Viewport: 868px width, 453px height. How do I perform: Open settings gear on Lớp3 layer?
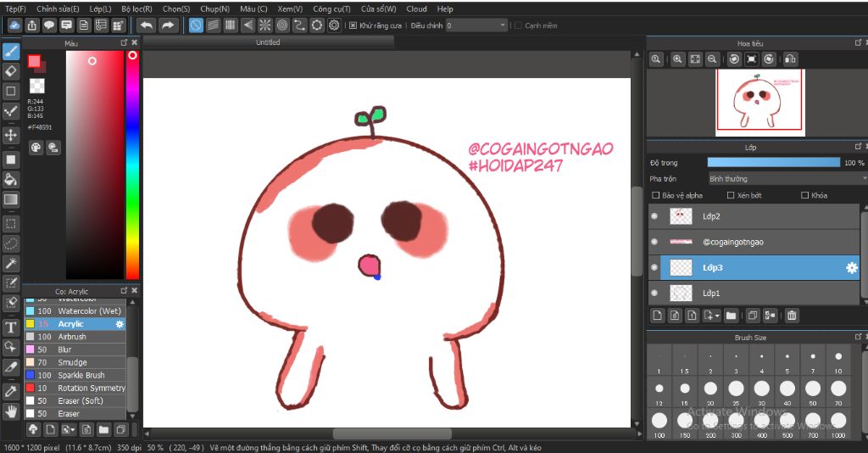[x=852, y=268]
